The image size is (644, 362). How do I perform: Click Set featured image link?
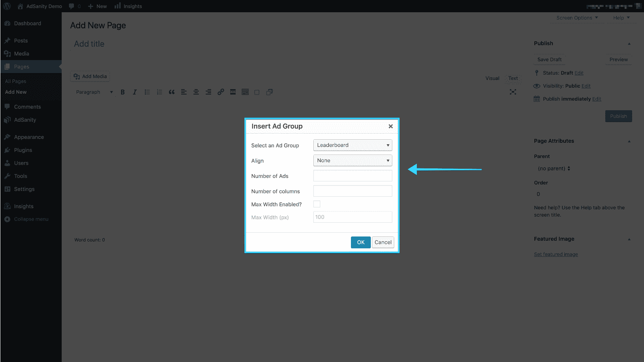click(556, 254)
